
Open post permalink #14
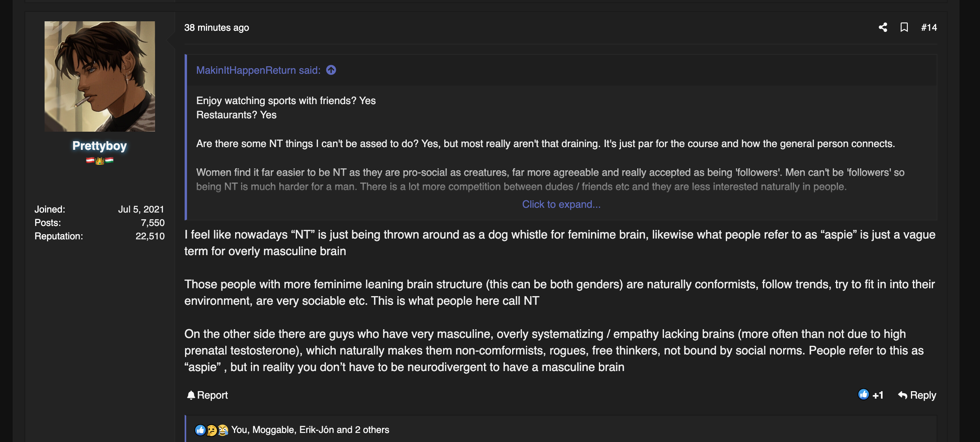(929, 27)
